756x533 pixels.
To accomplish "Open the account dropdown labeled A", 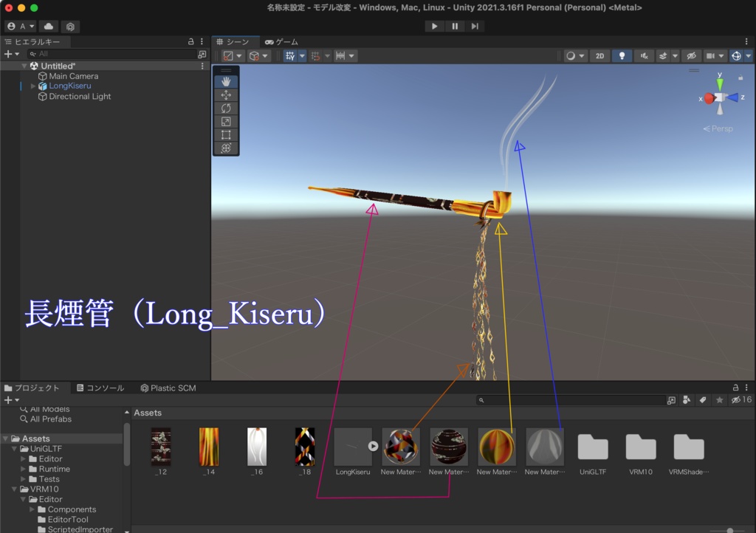I will click(20, 27).
